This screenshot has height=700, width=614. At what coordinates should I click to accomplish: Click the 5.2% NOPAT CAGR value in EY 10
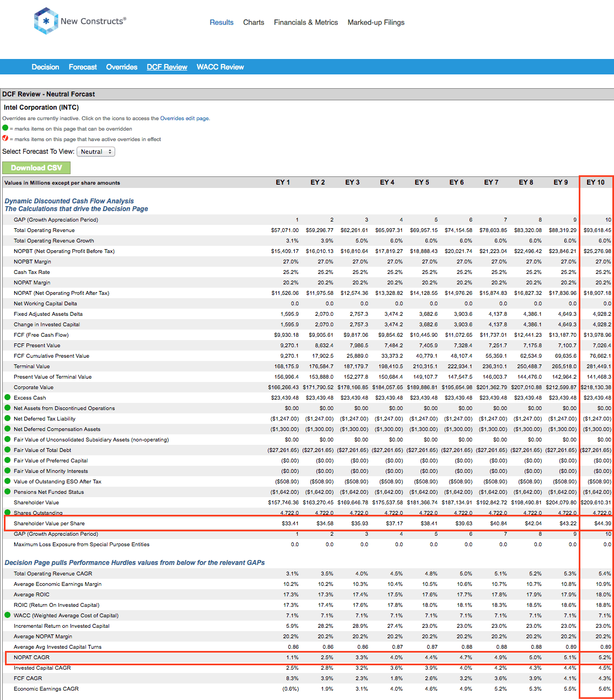tap(605, 657)
